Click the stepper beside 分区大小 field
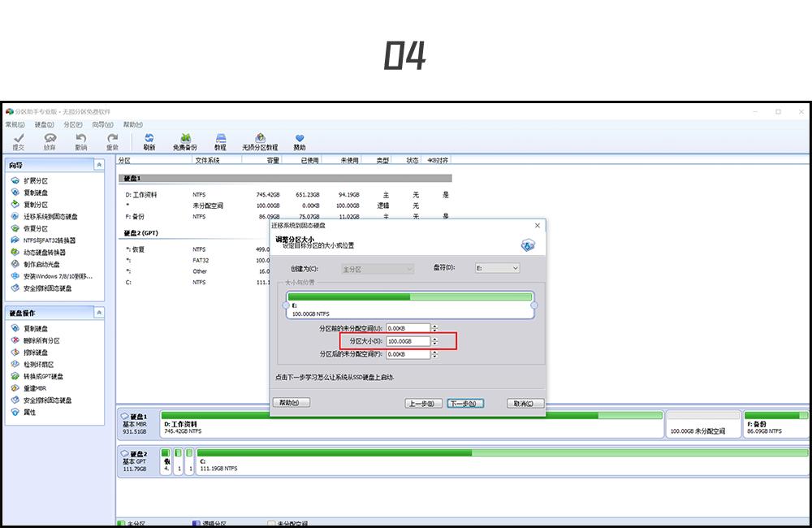812x528 pixels. pos(435,341)
